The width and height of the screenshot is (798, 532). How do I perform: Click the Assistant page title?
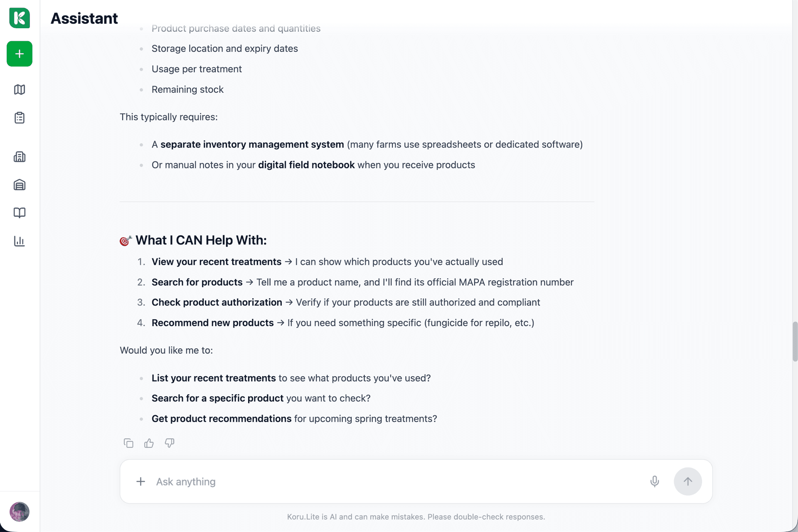[84, 18]
